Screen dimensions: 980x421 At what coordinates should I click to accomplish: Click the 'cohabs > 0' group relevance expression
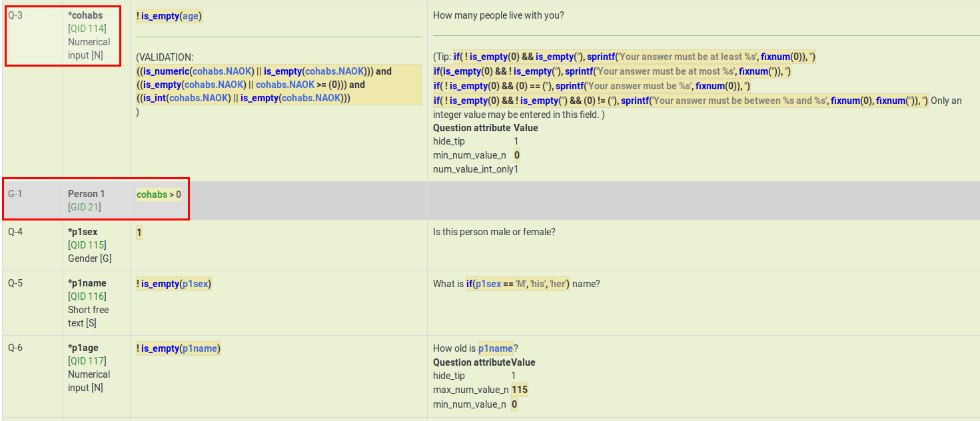159,195
